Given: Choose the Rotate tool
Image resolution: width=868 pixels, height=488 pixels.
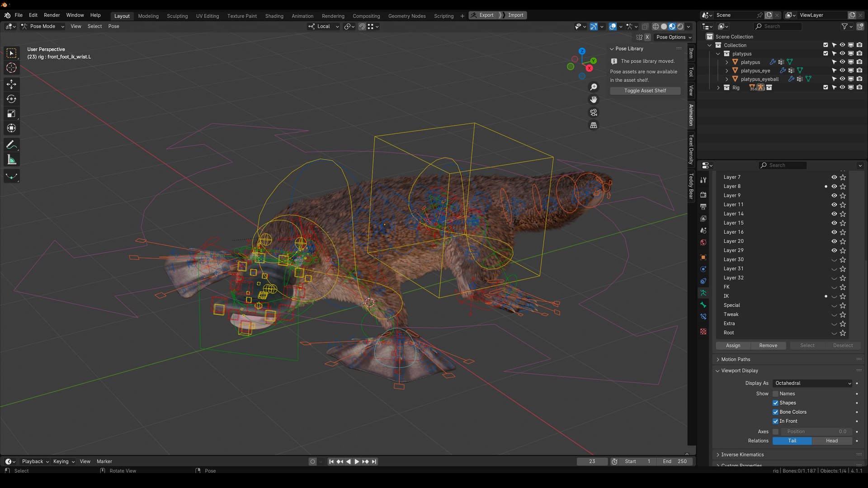Looking at the screenshot, I should click(x=11, y=99).
